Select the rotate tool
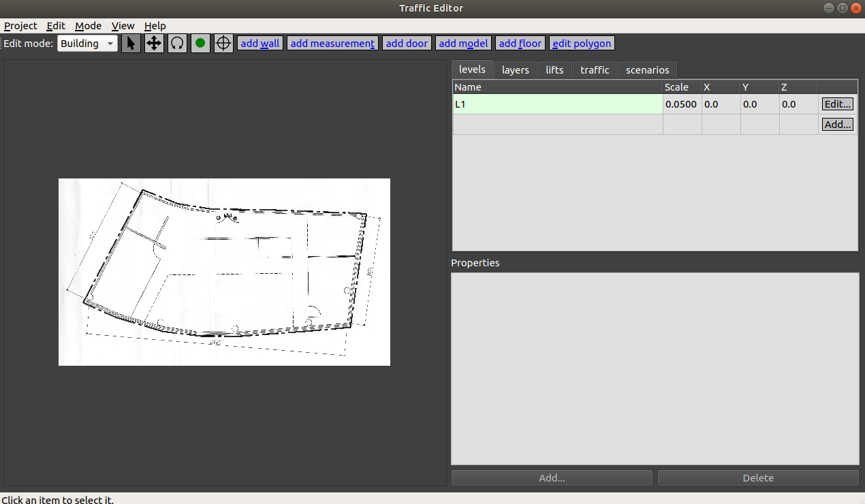 tap(177, 43)
